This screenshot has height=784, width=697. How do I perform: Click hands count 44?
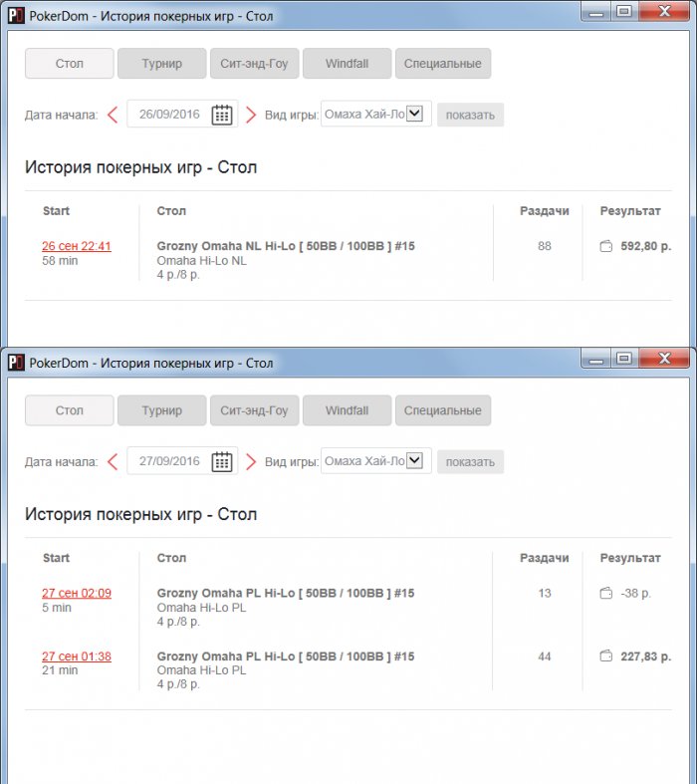544,656
